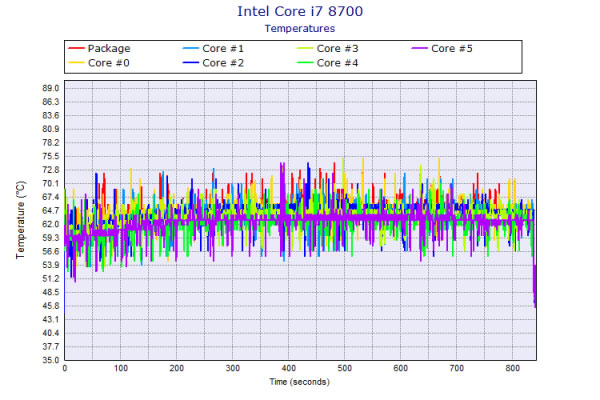The height and width of the screenshot is (400, 600).
Task: Click the 59.3 value on temperature axis
Action: coord(51,238)
